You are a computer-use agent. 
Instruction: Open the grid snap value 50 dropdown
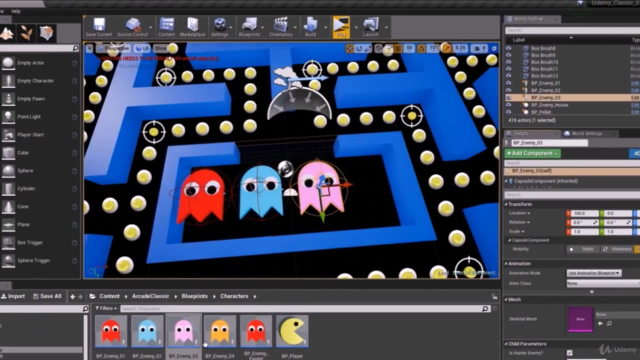tap(409, 49)
